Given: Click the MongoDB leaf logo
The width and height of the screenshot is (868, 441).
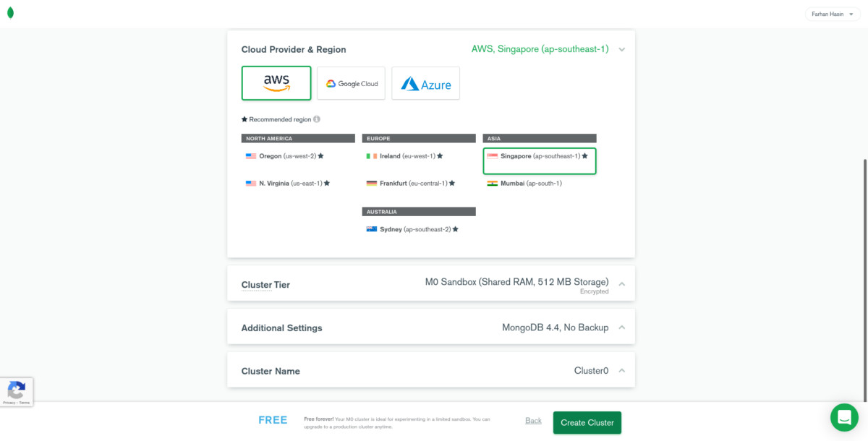Looking at the screenshot, I should [10, 13].
